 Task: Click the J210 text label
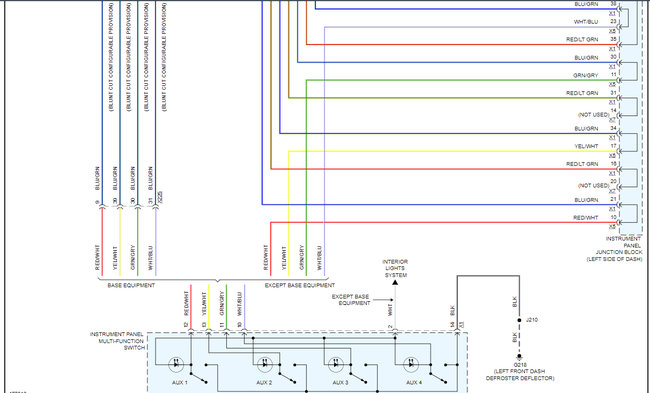tap(531, 320)
